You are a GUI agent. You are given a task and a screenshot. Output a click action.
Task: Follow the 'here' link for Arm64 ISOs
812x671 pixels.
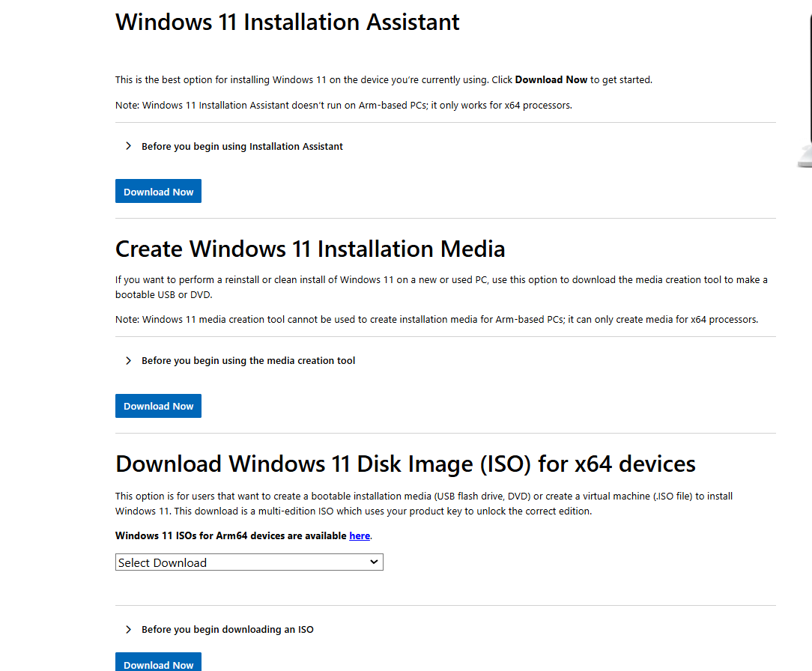(x=360, y=536)
